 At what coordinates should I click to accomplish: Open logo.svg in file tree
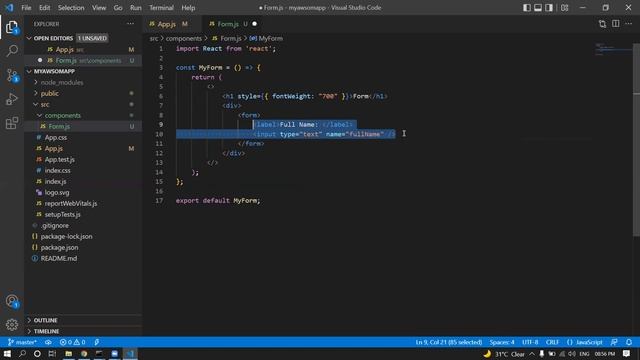83,193
